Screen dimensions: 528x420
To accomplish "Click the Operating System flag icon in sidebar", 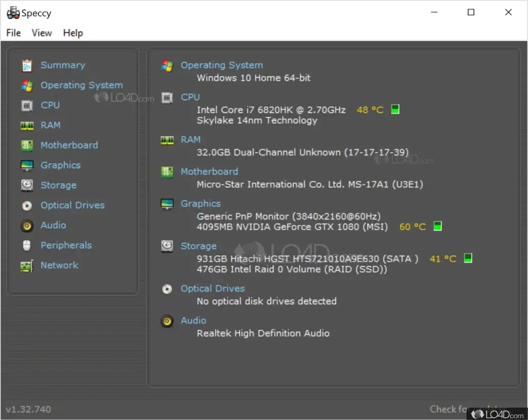I will (x=27, y=86).
